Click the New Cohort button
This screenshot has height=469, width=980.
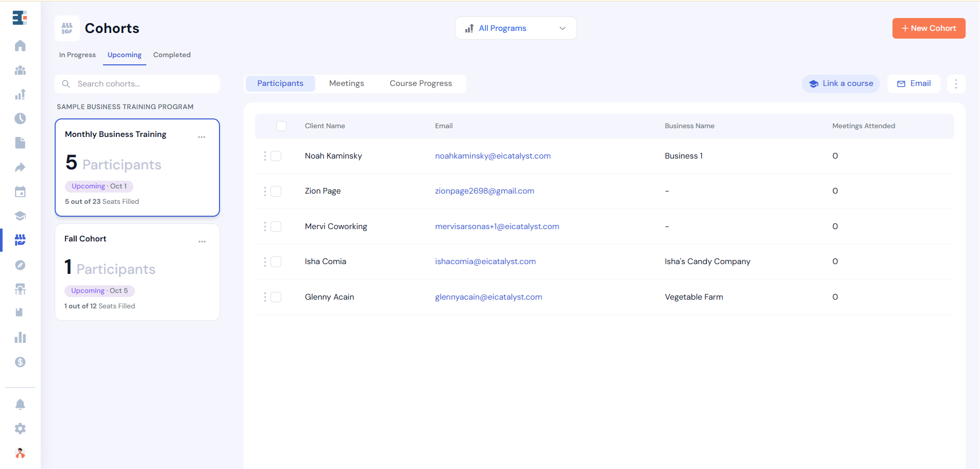pos(928,28)
